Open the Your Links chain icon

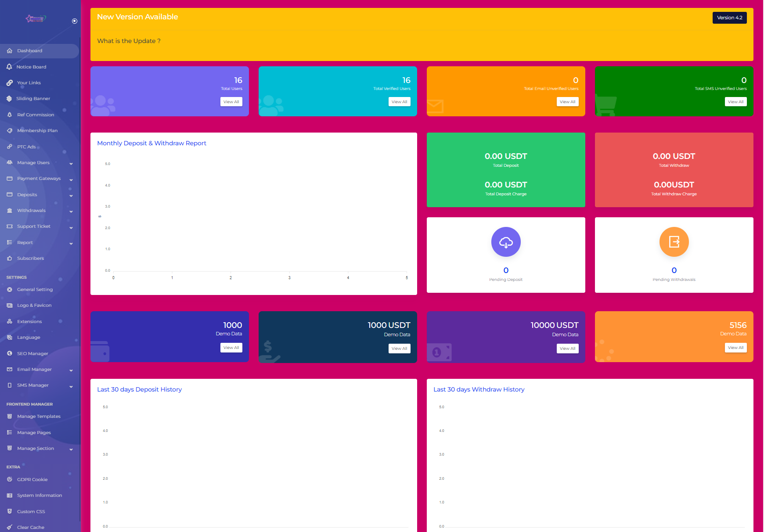tap(9, 83)
